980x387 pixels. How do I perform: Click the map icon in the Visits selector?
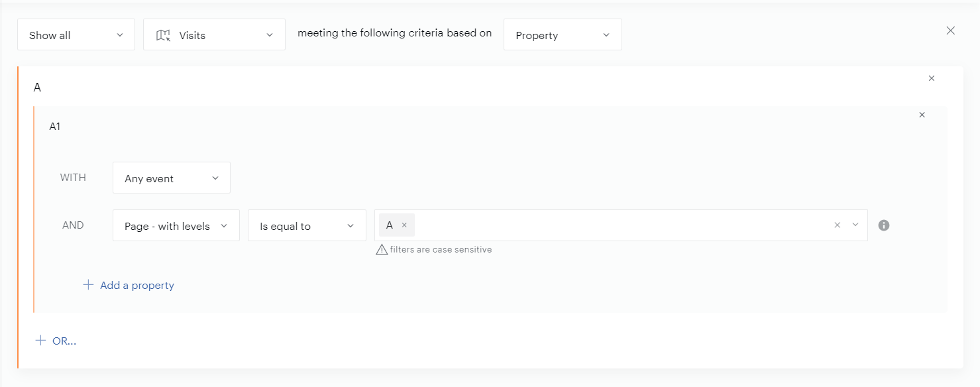(163, 35)
